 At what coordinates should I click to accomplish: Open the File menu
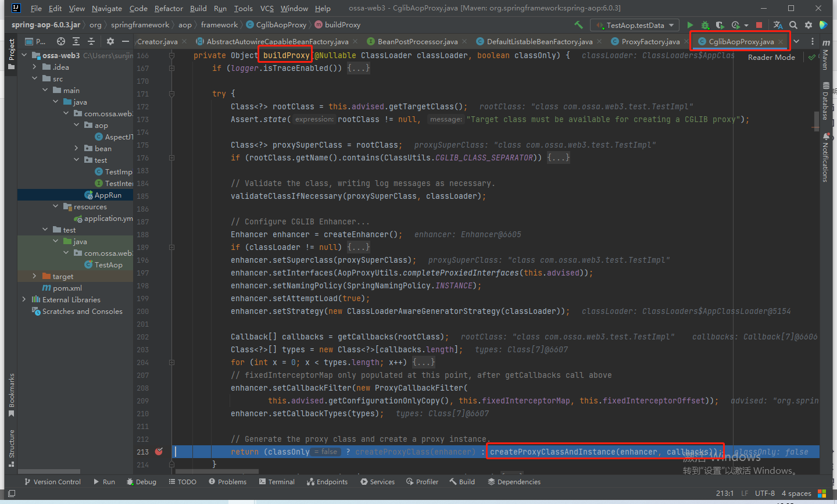(x=36, y=8)
